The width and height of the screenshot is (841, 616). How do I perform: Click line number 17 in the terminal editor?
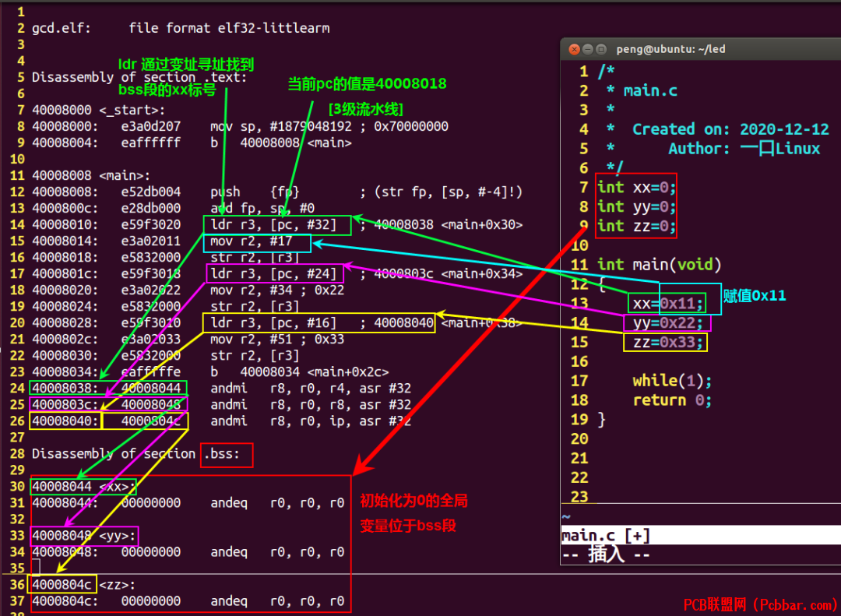[580, 381]
